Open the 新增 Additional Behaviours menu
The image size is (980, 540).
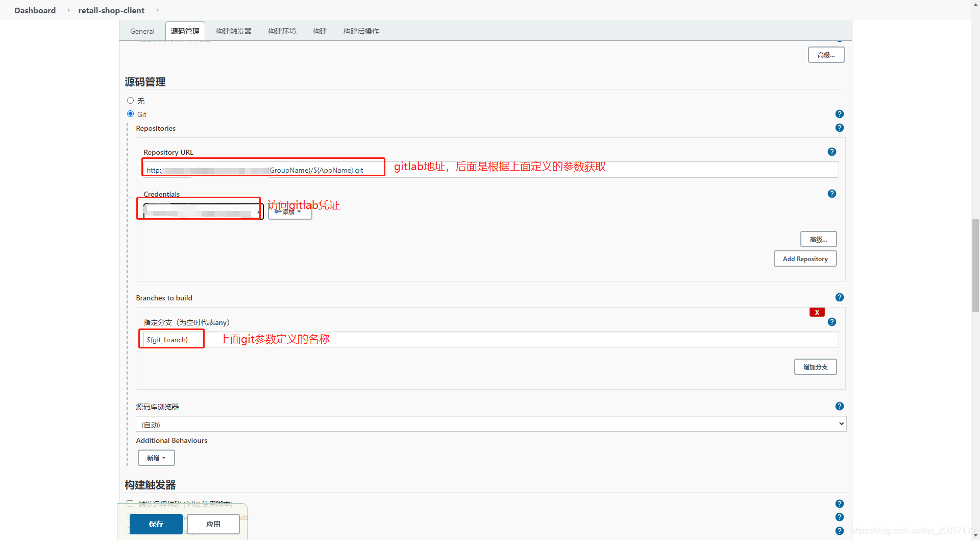(156, 458)
